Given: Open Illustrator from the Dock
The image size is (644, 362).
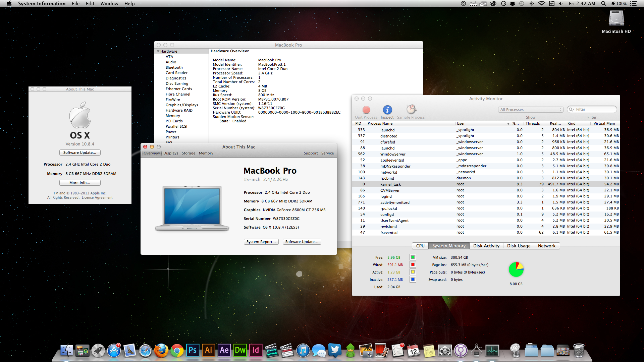Looking at the screenshot, I should pyautogui.click(x=209, y=350).
